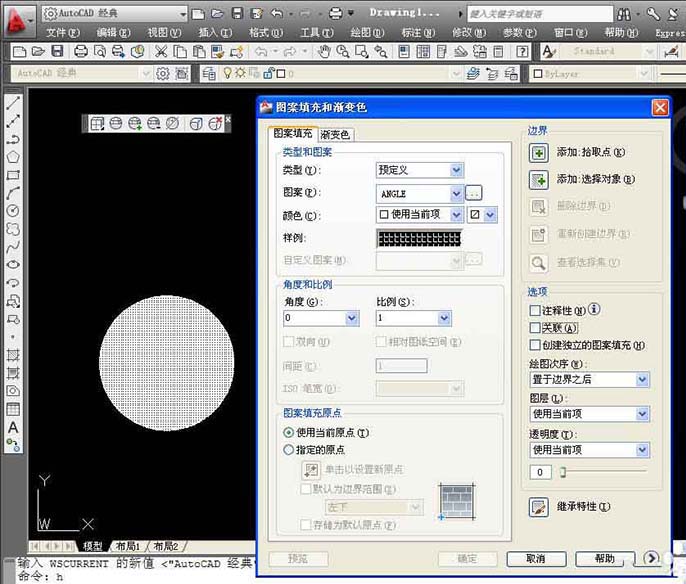The image size is (686, 584).
Task: Click the Help button in dialog
Action: click(605, 559)
